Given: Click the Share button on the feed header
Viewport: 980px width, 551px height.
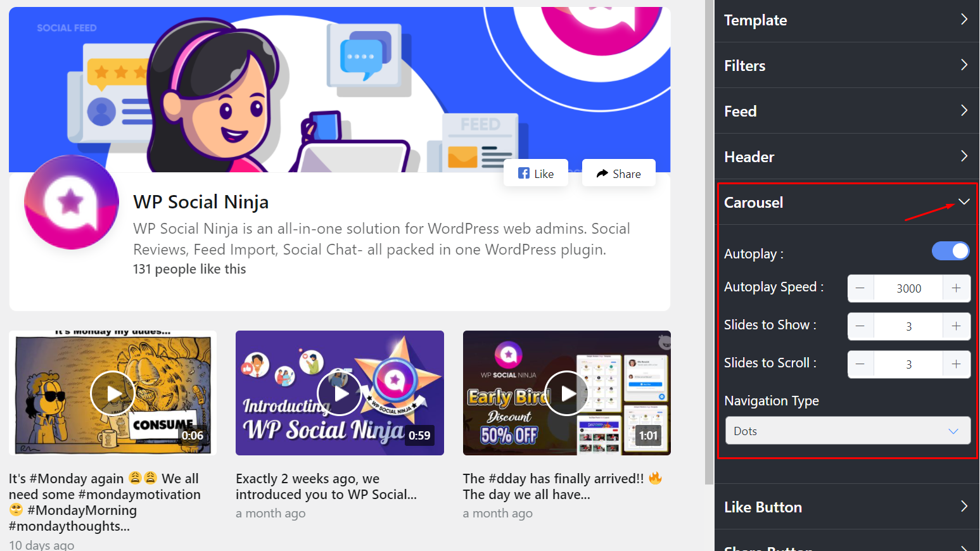Looking at the screenshot, I should click(619, 174).
